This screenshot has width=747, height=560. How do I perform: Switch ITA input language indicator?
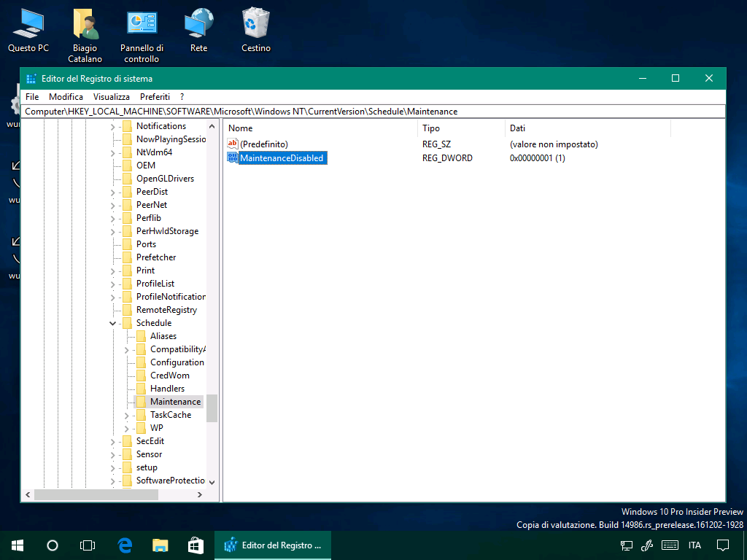(x=694, y=545)
